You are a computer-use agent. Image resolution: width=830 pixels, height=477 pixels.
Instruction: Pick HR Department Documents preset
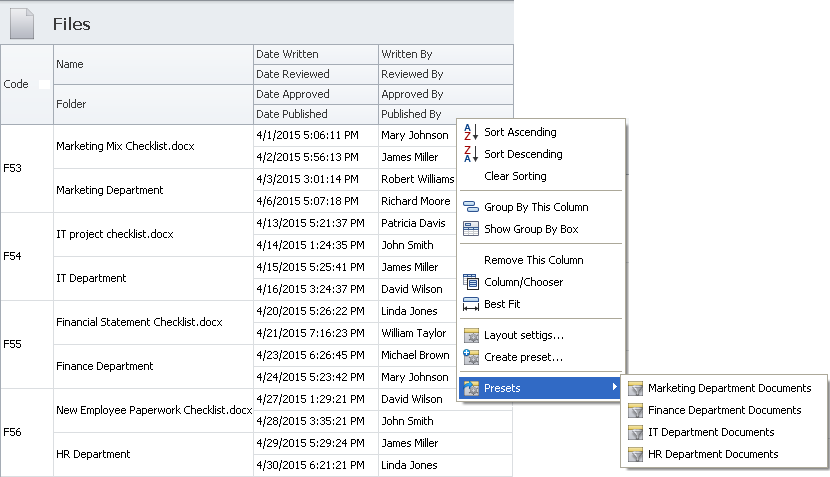click(712, 454)
